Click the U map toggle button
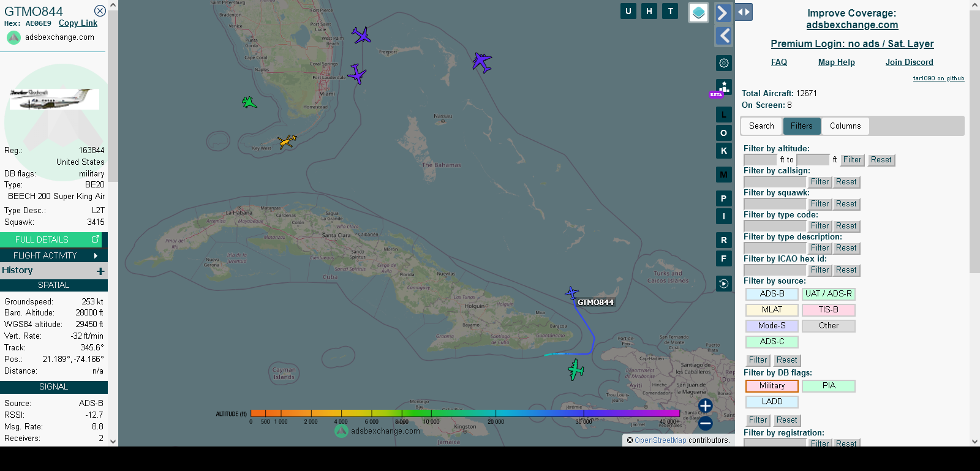The image size is (980, 471). [x=628, y=11]
